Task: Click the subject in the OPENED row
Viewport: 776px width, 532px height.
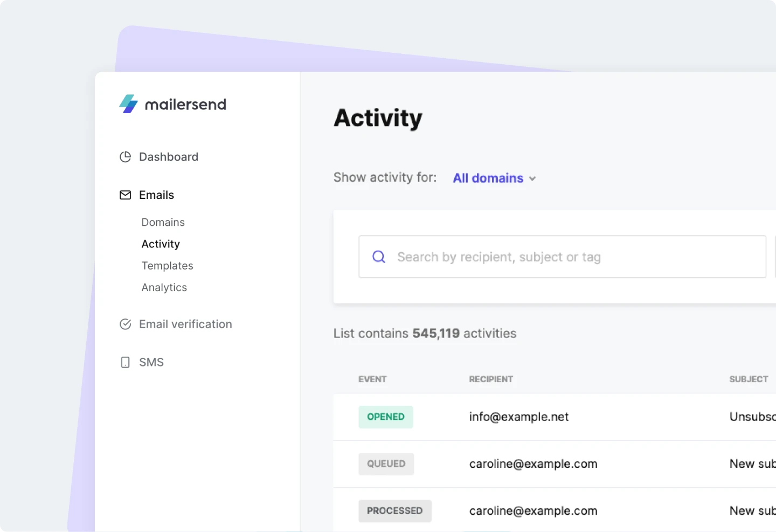Action: click(x=752, y=417)
